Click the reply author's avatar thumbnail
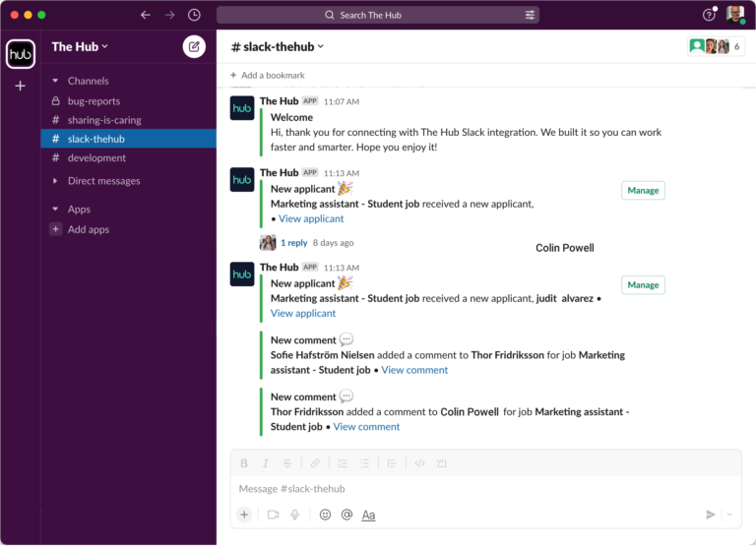Screen dimensions: 756x548 click(268, 242)
